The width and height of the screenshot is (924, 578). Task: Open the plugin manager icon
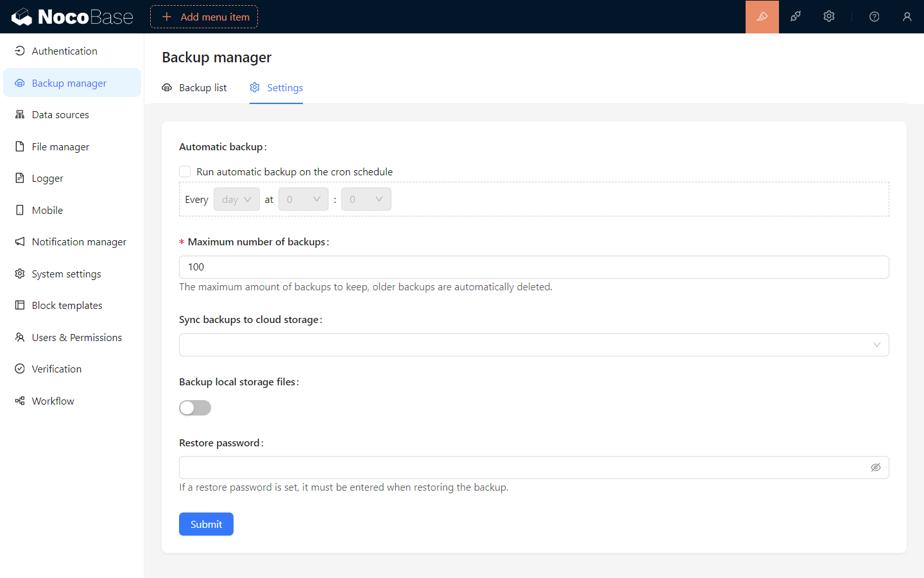[796, 17]
